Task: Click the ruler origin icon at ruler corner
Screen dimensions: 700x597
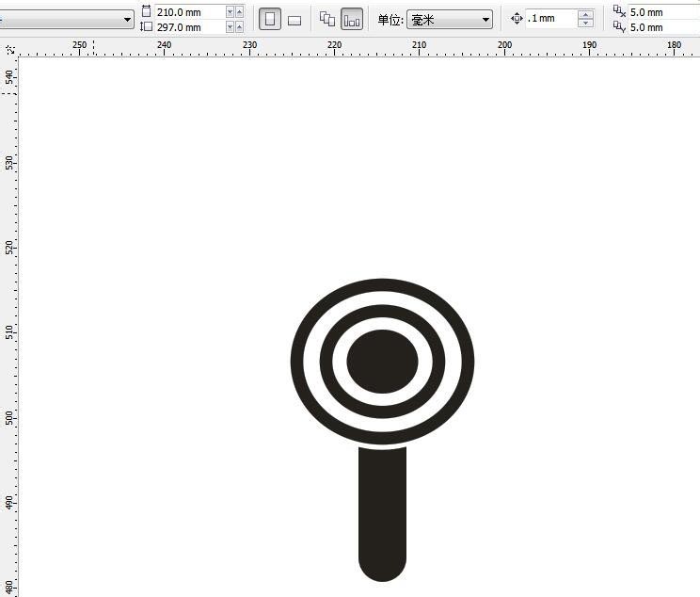Action: (9, 49)
